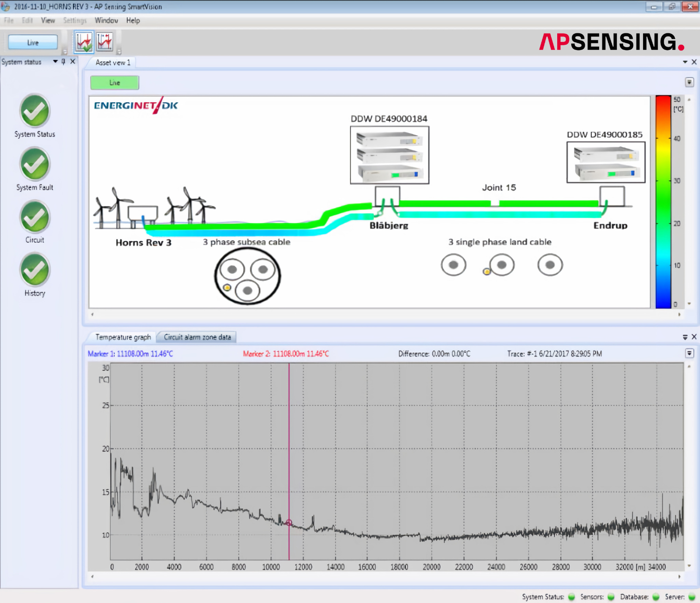
Task: Open the Window menu
Action: 106,21
